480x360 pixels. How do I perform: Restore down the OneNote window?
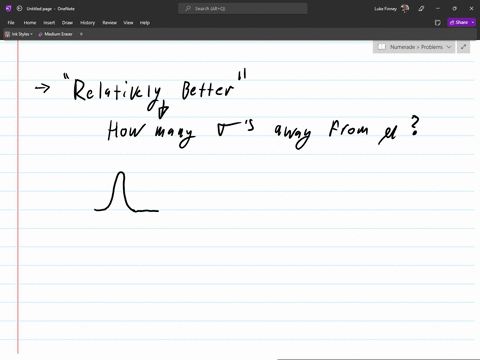tap(454, 9)
